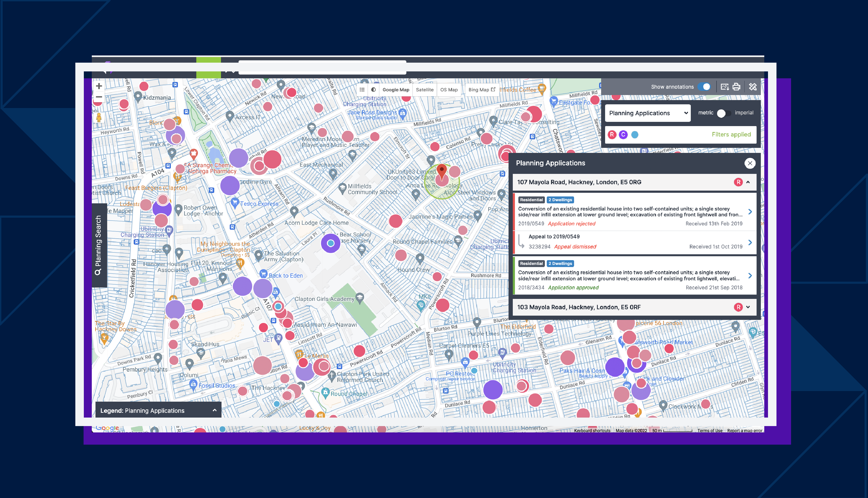Switch the metric/imperial units toggle
868x498 pixels.
point(724,113)
